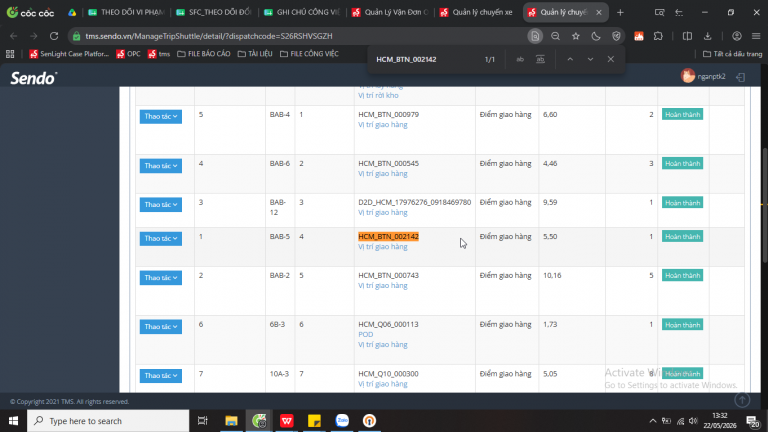The width and height of the screenshot is (768, 432).
Task: Open Vị trí giao hàng link under HCM_BTN_000979
Action: click(x=383, y=125)
